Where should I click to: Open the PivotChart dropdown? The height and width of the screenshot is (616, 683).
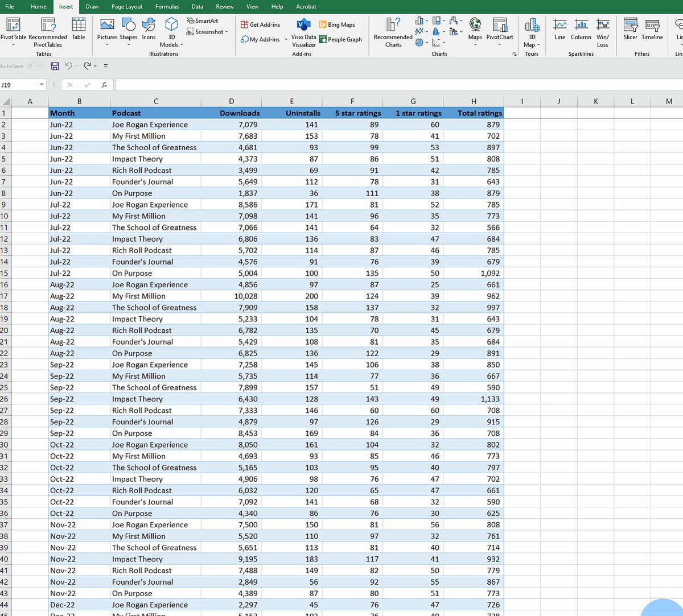500,44
